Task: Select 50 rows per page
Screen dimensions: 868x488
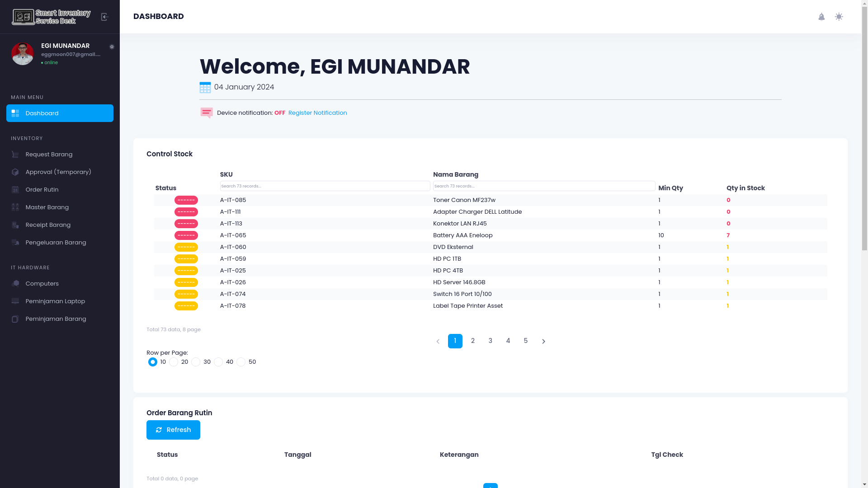Action: point(241,362)
